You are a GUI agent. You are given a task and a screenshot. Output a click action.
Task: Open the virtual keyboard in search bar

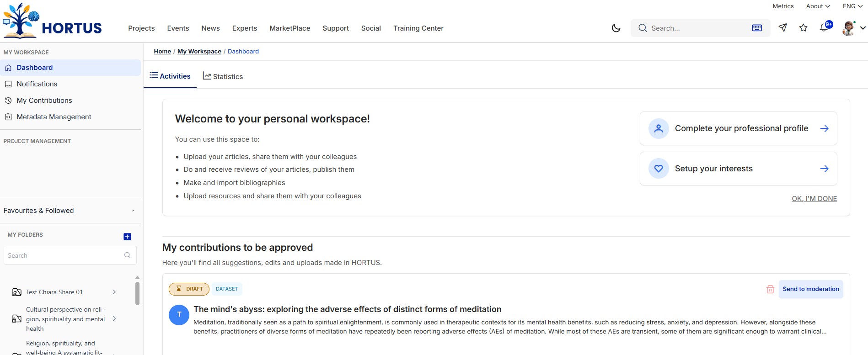(757, 28)
